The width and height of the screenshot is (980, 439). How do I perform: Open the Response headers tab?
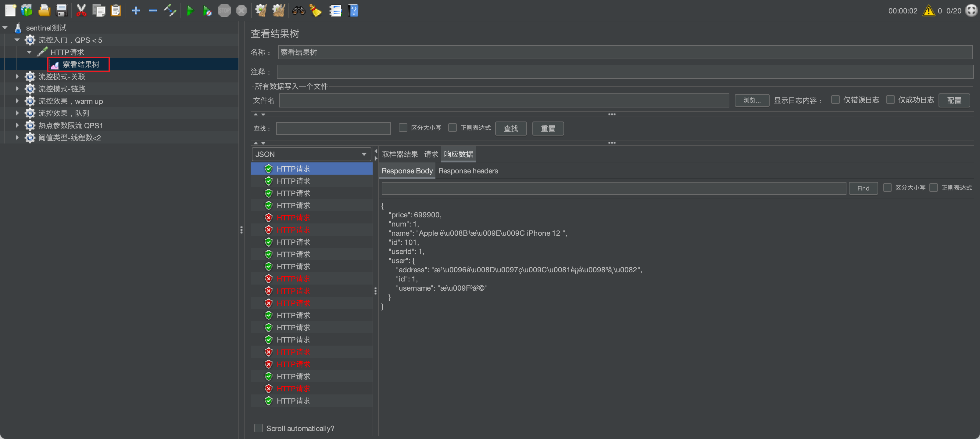[468, 171]
